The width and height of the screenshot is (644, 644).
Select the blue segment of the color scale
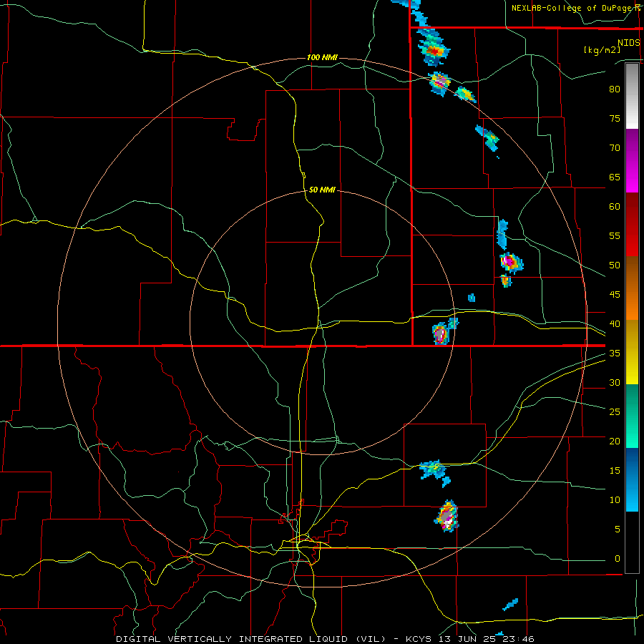point(632,479)
